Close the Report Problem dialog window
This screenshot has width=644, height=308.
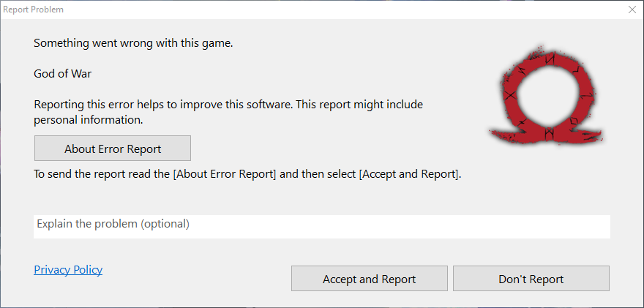click(632, 10)
